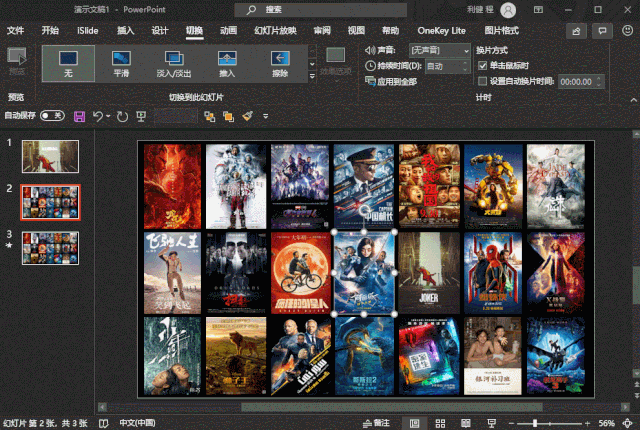Click the zoom out minus button

511,423
